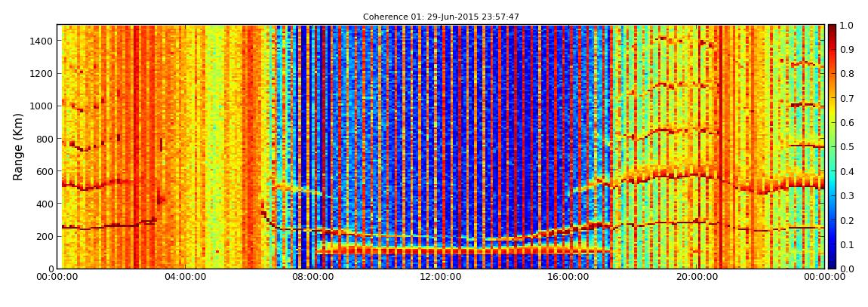This screenshot has width=868, height=307.
Task: Click the 0.5 colorbar tick label
Action: pyautogui.click(x=846, y=147)
